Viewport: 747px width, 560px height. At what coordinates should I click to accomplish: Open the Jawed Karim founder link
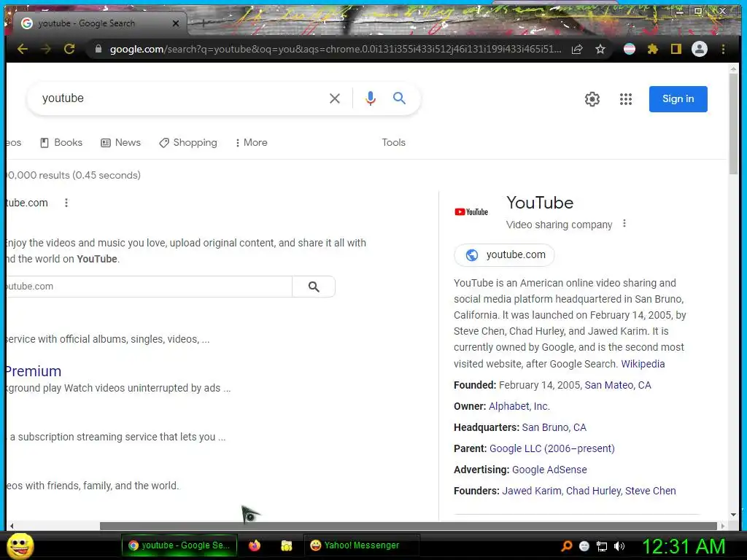[x=532, y=491]
